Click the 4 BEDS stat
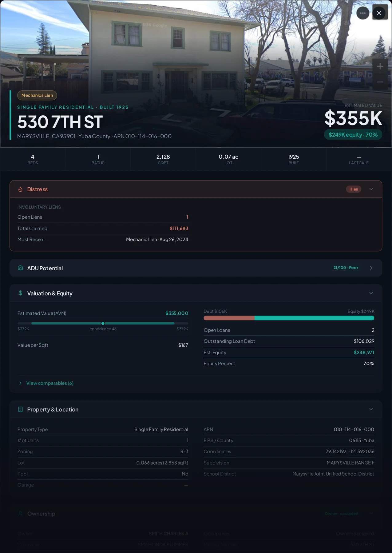 point(33,159)
